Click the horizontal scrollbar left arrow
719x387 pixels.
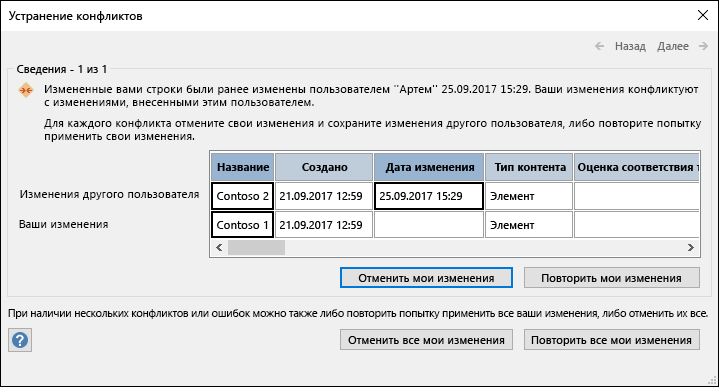[x=219, y=248]
